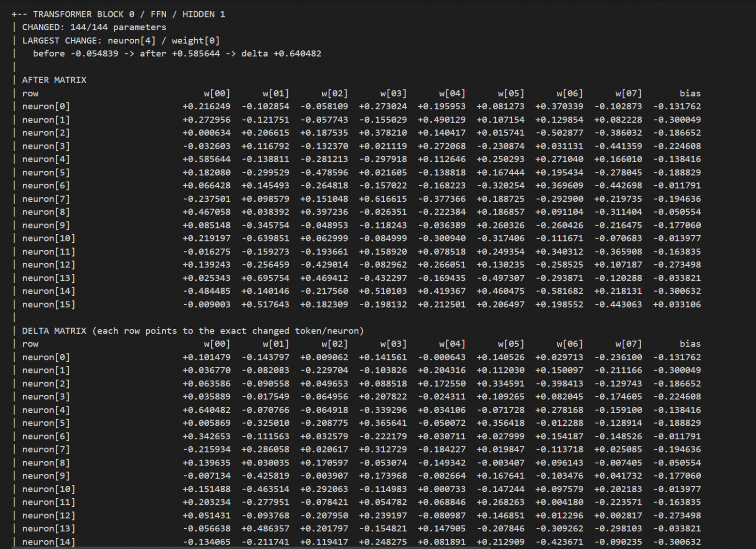Click neuron[10] row label in DELTA MATRIX
756x549 pixels.
[48, 489]
